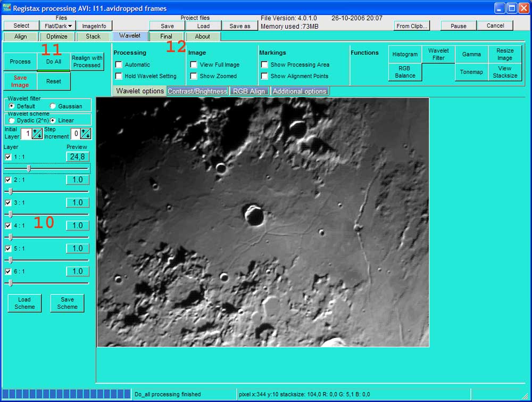
Task: Open the Histogram function
Action: 405,54
